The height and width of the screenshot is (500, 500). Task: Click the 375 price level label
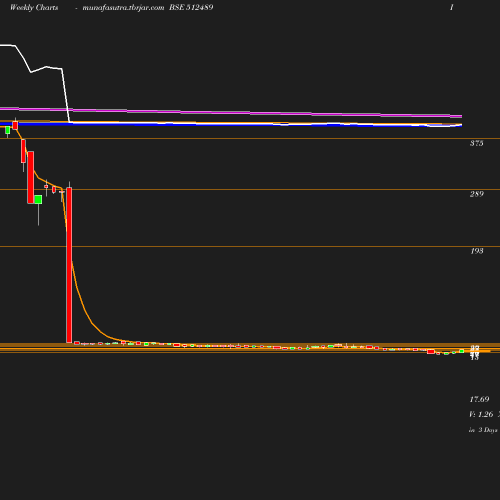point(476,143)
